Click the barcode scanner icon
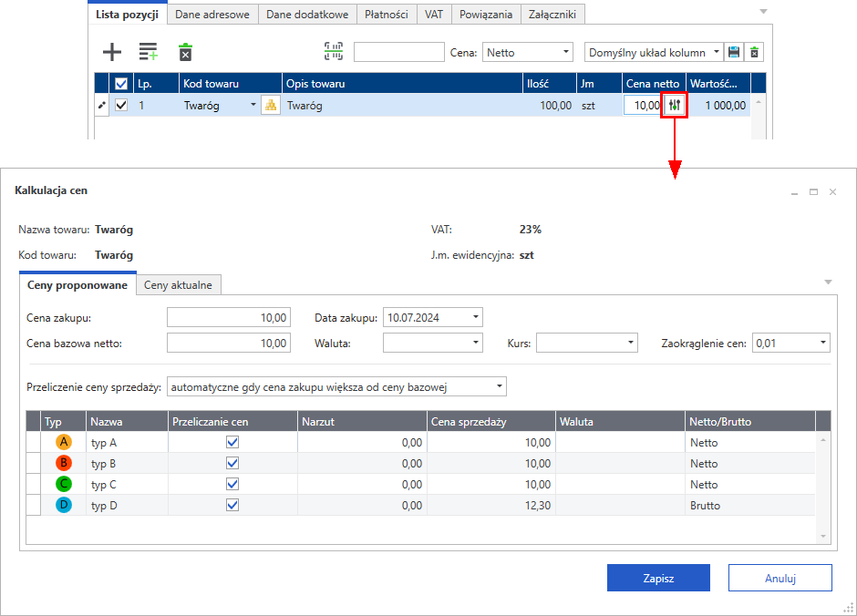This screenshot has height=616, width=857. pyautogui.click(x=334, y=52)
